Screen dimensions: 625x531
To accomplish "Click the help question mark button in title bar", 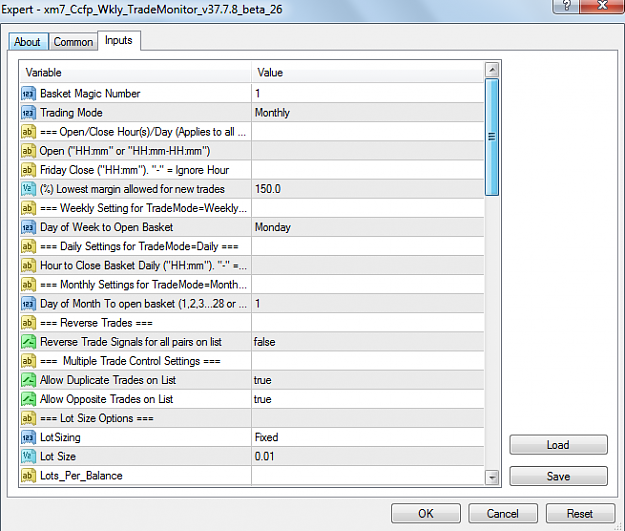I will 566,5.
